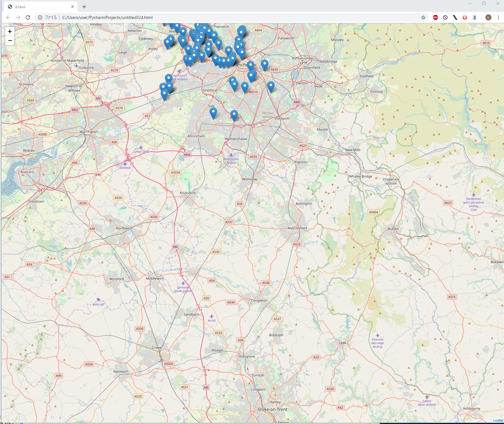This screenshot has width=504, height=424.
Task: Close the d.html tab
Action: pyautogui.click(x=72, y=7)
